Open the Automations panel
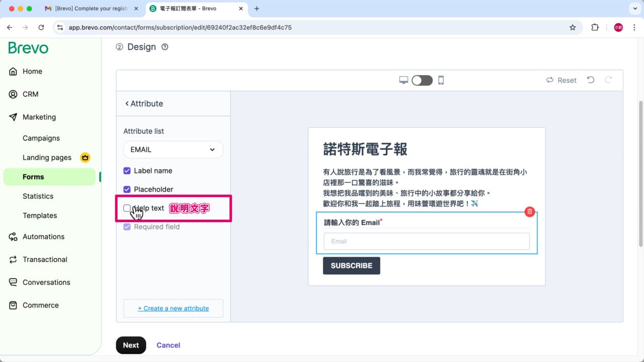 pos(43,236)
